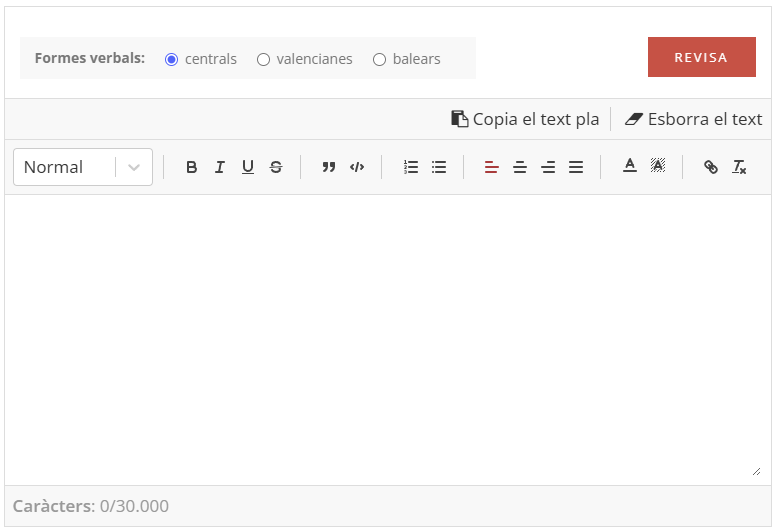Align text to the left
This screenshot has height=532, width=777.
492,167
